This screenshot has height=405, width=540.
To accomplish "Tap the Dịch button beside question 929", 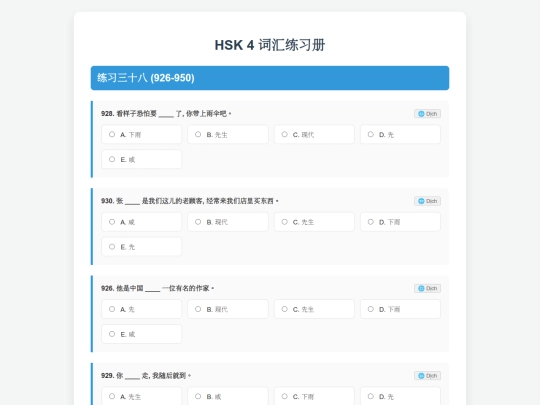I will coord(427,376).
